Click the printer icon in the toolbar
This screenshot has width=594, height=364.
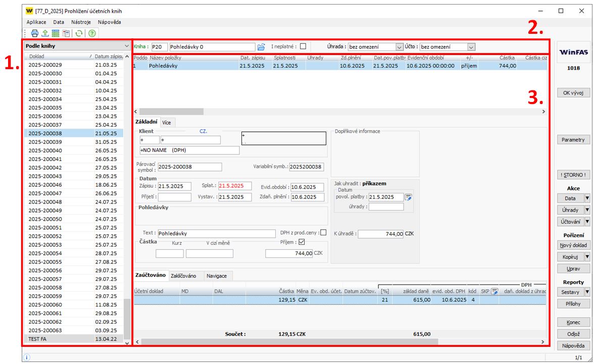34,33
